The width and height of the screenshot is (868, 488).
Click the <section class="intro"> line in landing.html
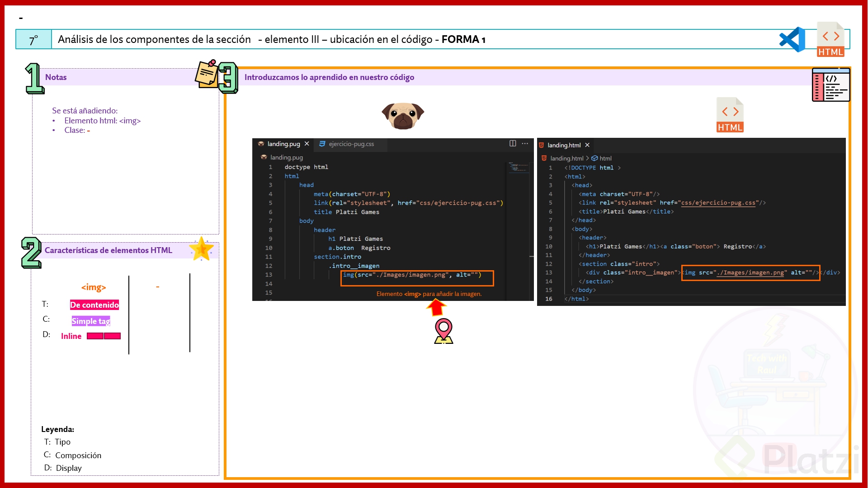click(x=619, y=264)
